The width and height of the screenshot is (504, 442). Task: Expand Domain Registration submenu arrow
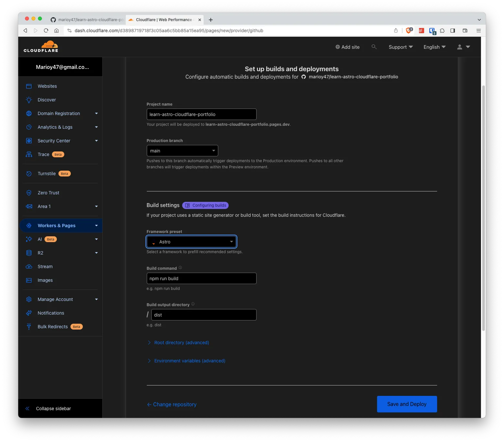[x=96, y=113]
